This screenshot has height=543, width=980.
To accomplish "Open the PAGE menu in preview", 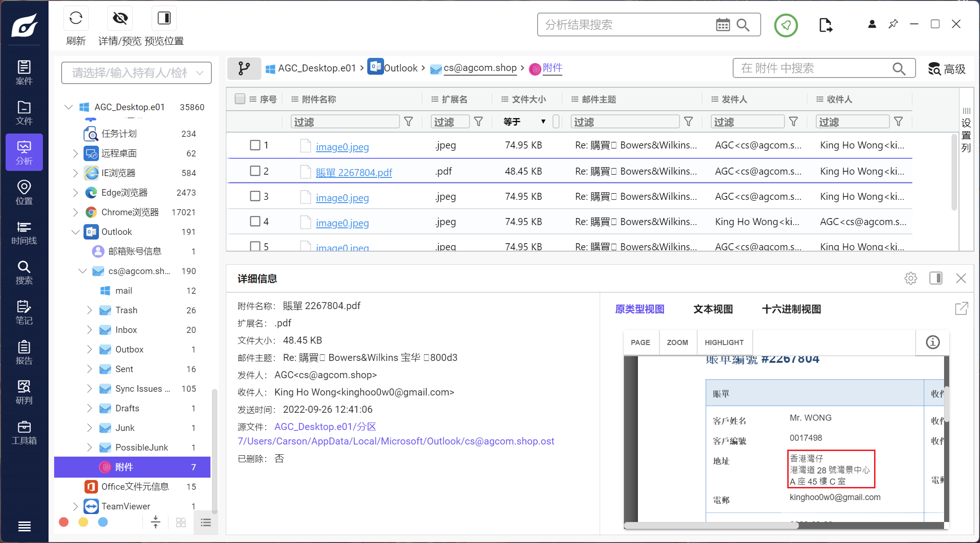I will click(640, 342).
